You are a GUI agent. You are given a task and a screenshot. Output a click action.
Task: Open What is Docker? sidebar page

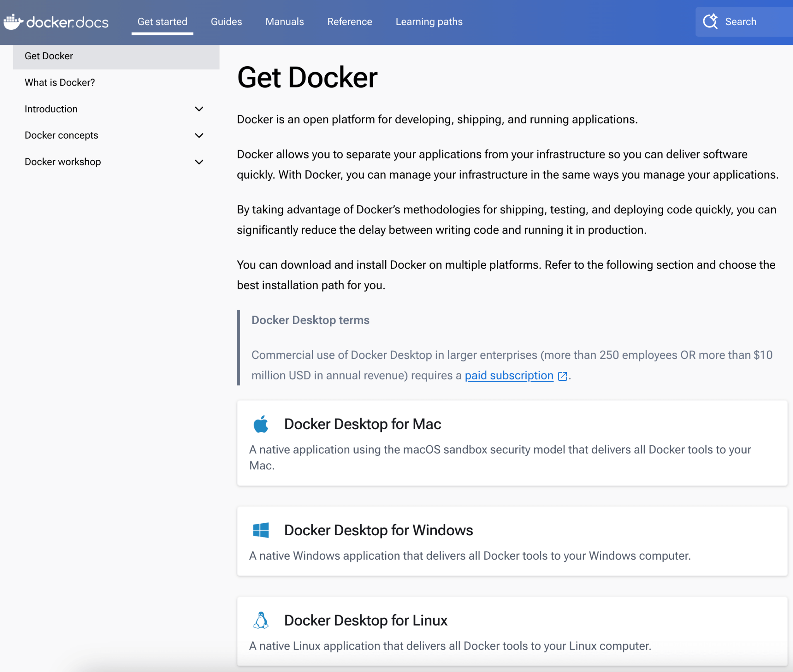(x=60, y=82)
